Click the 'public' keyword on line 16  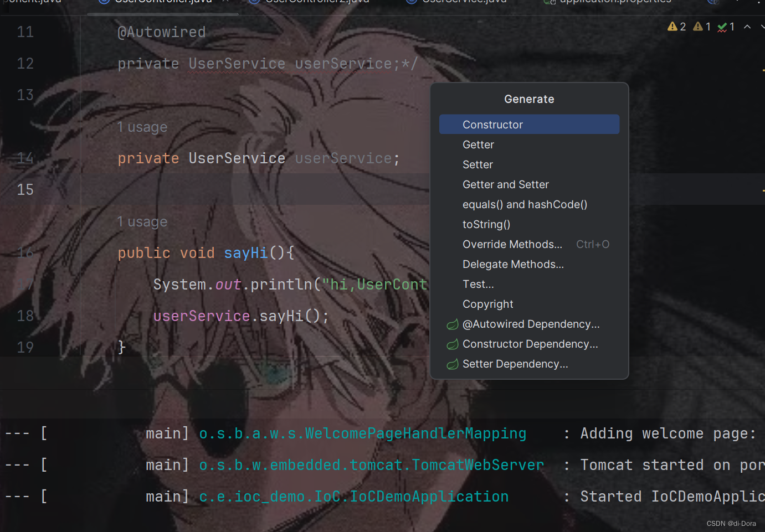144,253
